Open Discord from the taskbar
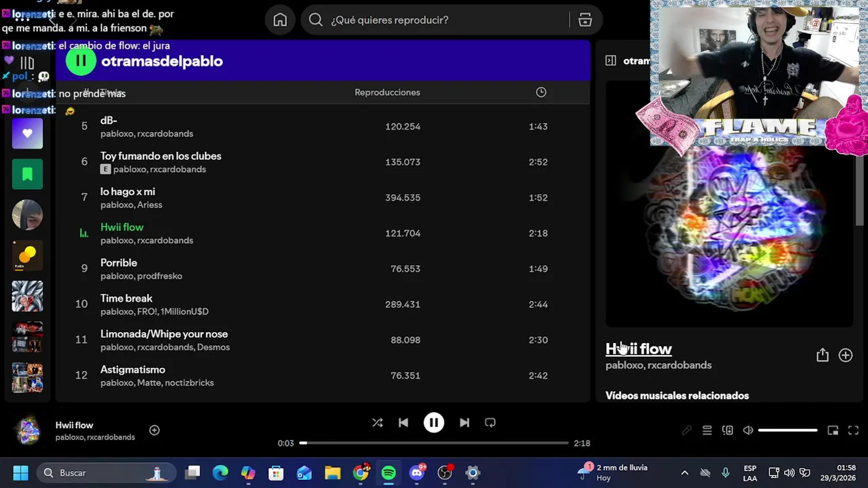Image resolution: width=868 pixels, height=488 pixels. pos(417,472)
